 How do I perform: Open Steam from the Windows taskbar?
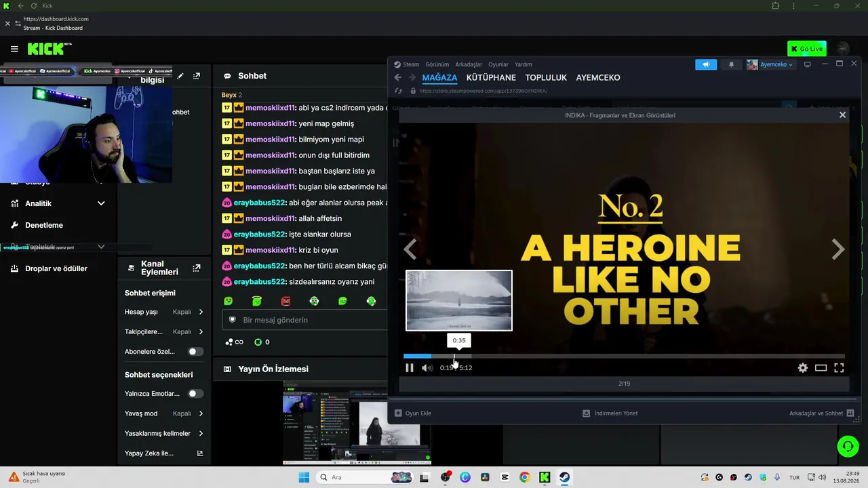564,477
